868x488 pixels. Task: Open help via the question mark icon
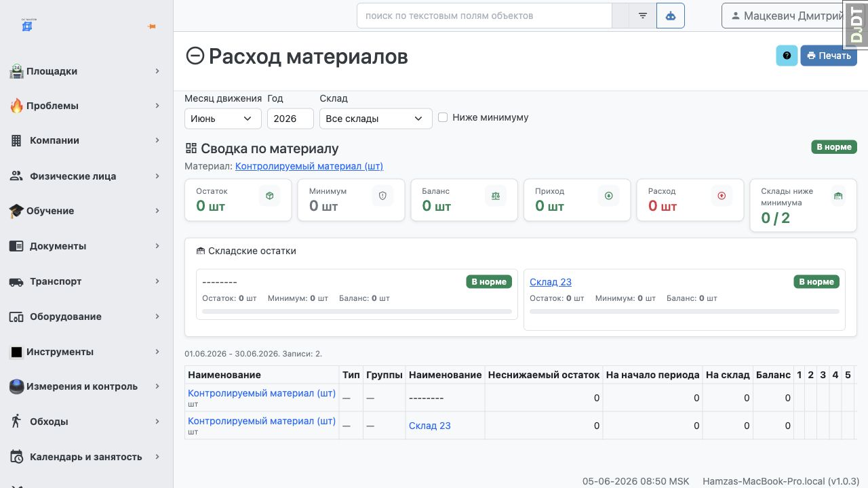point(787,56)
